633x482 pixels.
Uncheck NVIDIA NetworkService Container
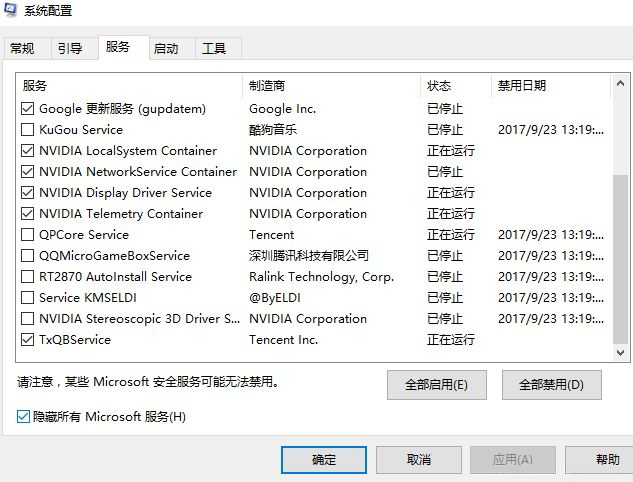[x=27, y=172]
